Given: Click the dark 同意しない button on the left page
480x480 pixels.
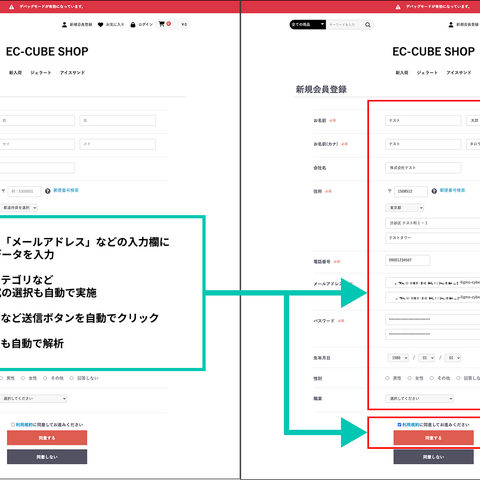Looking at the screenshot, I should pyautogui.click(x=47, y=457).
